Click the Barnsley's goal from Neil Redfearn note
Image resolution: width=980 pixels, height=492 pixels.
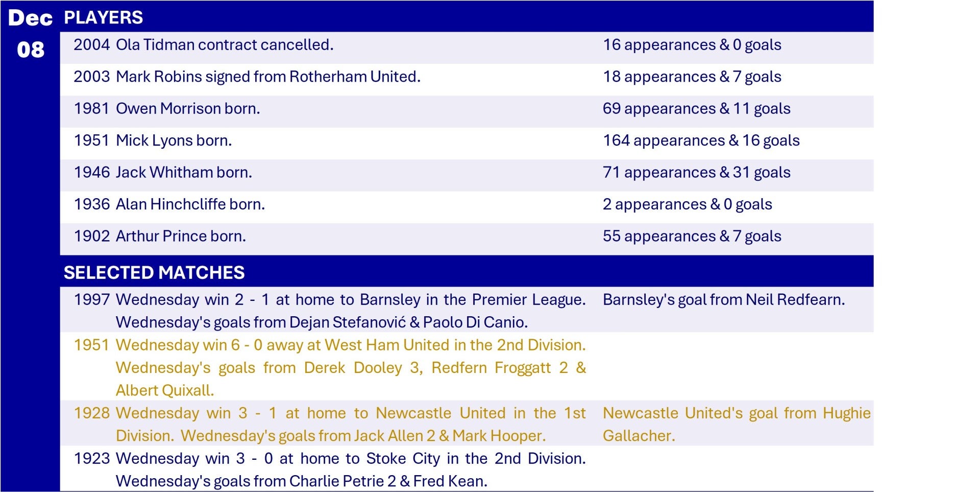[x=723, y=300]
